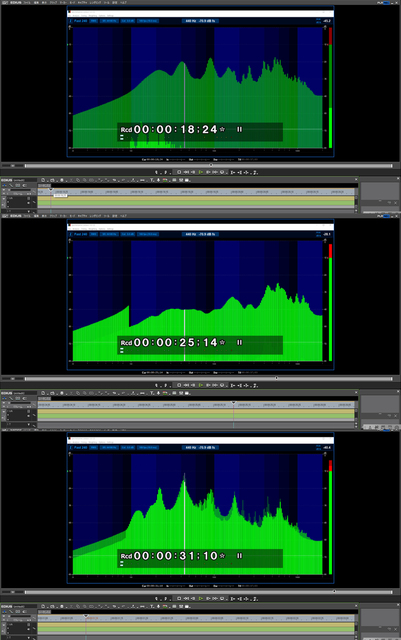Toggle the second blue mode button in 18:24 analyzer header
This screenshot has height=640, width=401.
109,21
